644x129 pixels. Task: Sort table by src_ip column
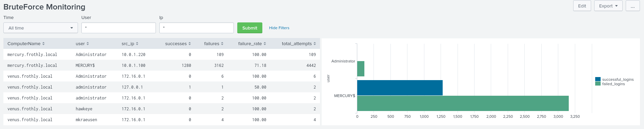(130, 43)
